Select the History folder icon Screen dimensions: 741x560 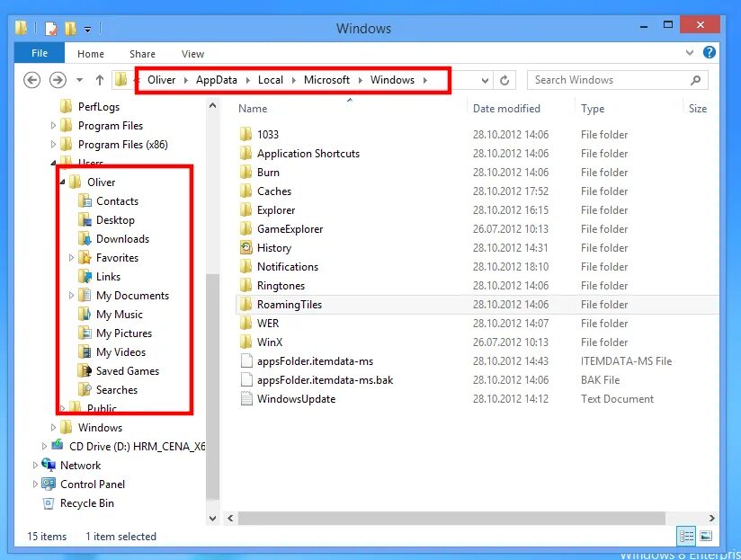(246, 247)
